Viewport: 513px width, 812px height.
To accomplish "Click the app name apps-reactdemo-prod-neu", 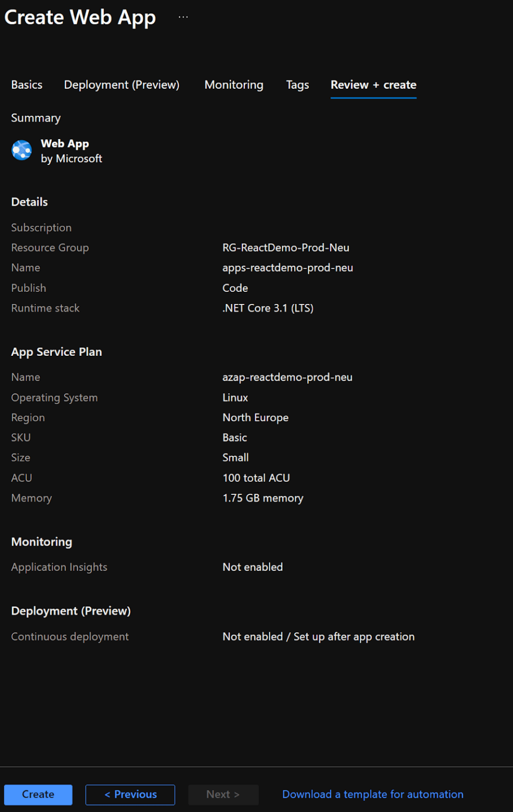I will (x=288, y=267).
